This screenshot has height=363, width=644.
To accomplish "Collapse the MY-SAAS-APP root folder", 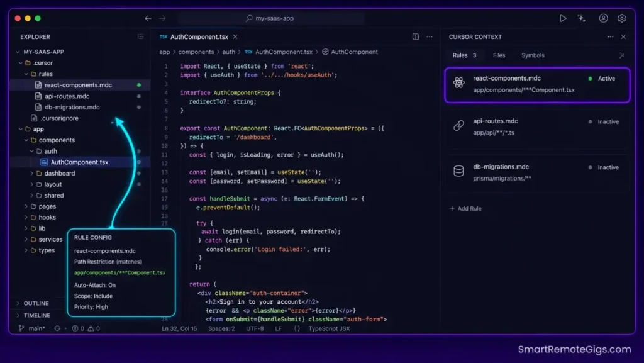I will tap(18, 52).
